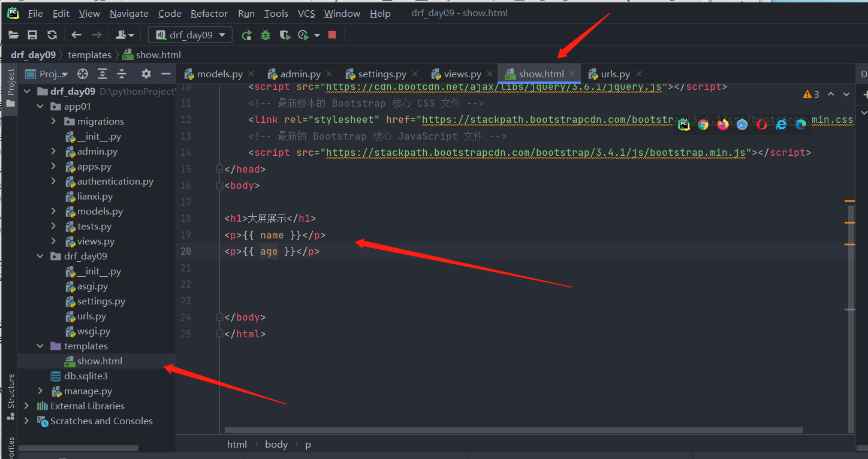Preview the page in Safari browser icon
The image size is (868, 459).
[x=742, y=125]
